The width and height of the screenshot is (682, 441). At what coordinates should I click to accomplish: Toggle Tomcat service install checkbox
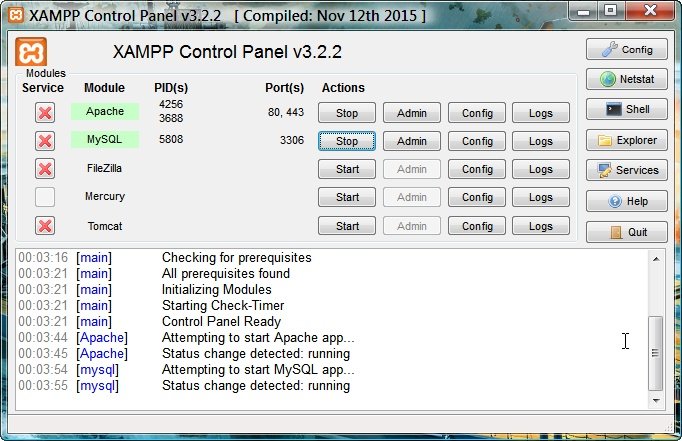[x=45, y=226]
